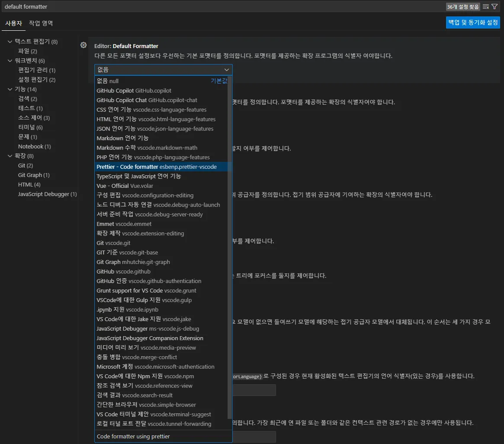Collapse the 워크벤치 (6) tree section
Viewport: 504px width, 444px height.
(x=10, y=61)
